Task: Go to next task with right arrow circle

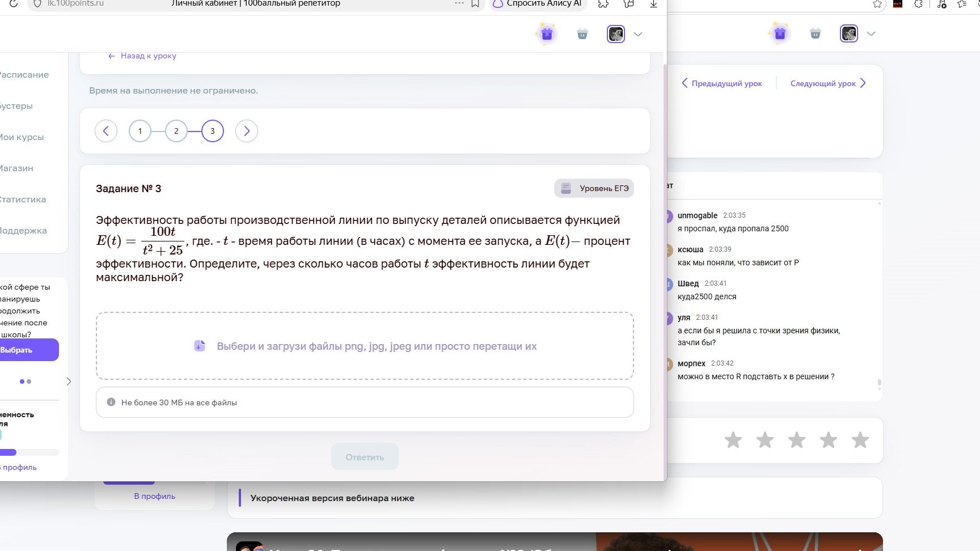Action: tap(247, 131)
